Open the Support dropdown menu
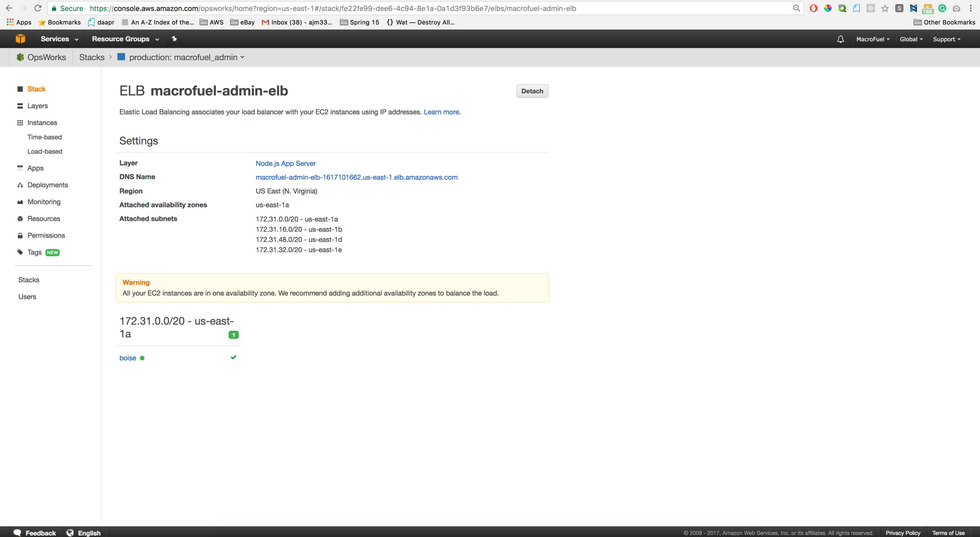The height and width of the screenshot is (537, 980). pyautogui.click(x=947, y=39)
